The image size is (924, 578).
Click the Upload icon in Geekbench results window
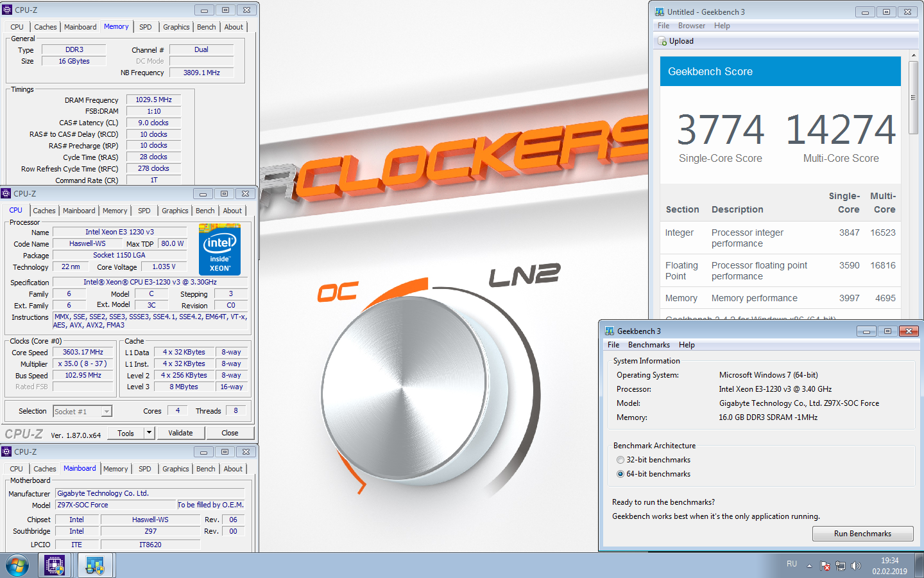pos(662,41)
